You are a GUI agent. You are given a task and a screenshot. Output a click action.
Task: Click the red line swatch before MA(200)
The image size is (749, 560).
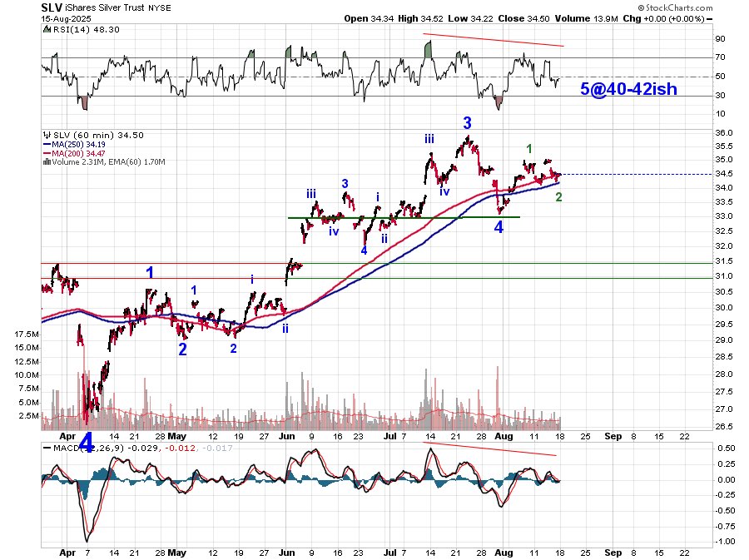(x=47, y=153)
